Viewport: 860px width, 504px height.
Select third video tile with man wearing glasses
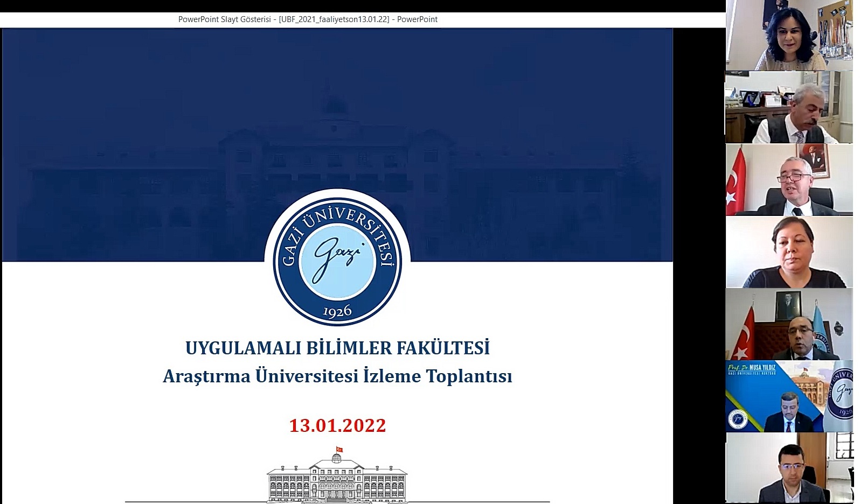789,180
